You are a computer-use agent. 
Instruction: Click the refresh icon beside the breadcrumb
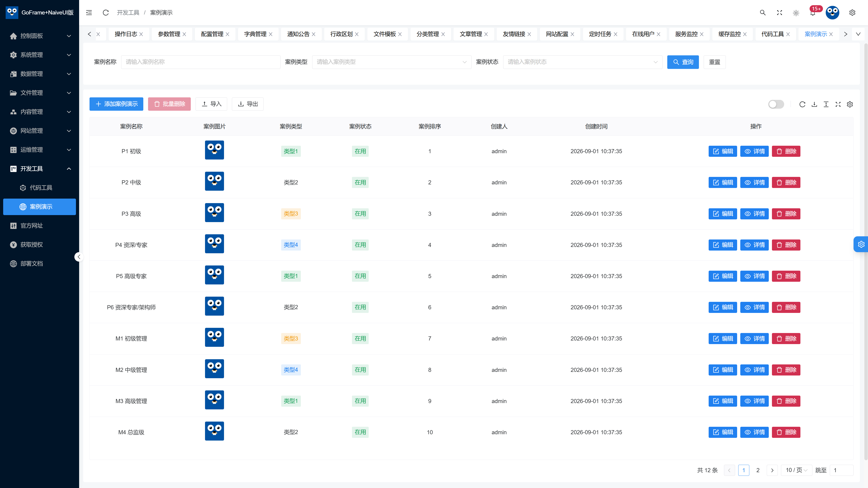click(106, 12)
